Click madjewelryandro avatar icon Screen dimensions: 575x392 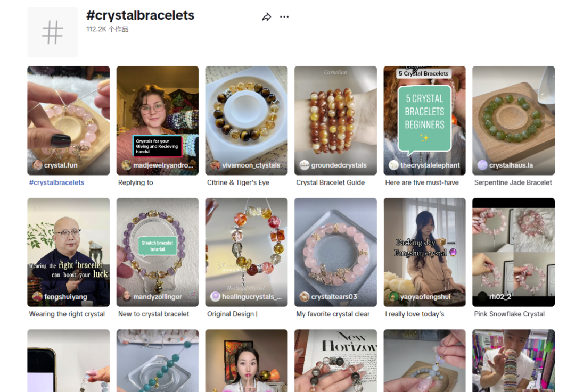tap(126, 165)
